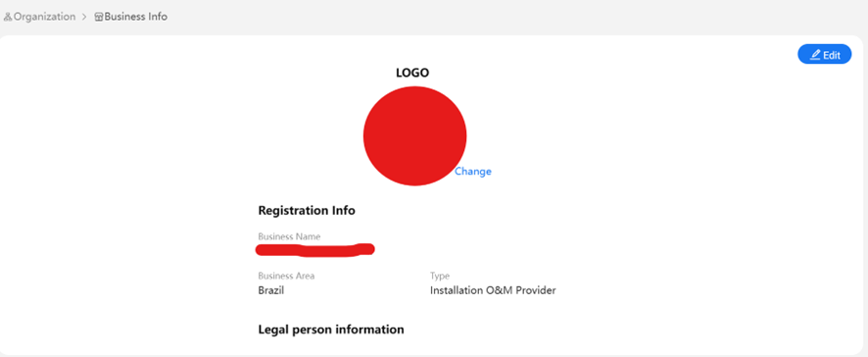Image resolution: width=868 pixels, height=357 pixels.
Task: Click the Edit label text
Action: coord(832,55)
